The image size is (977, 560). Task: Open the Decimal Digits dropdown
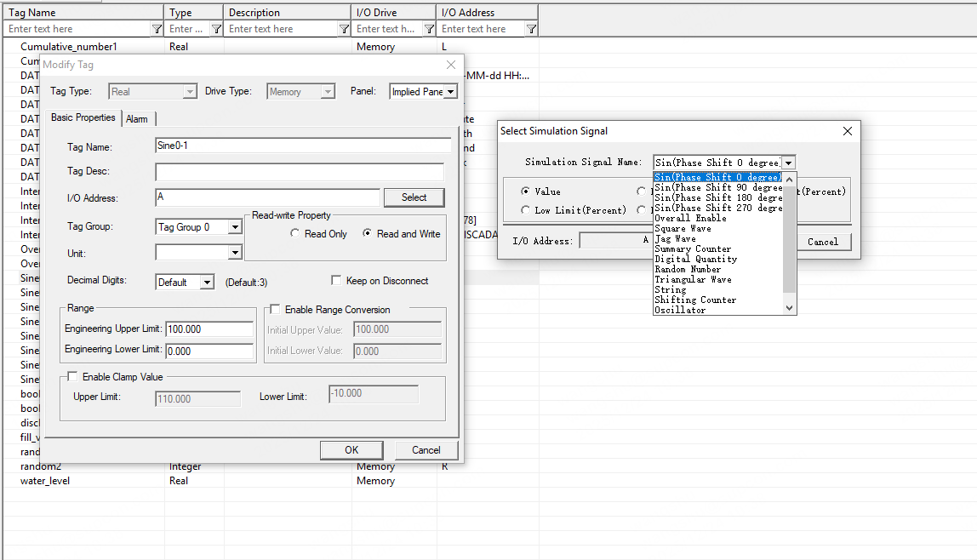click(207, 283)
